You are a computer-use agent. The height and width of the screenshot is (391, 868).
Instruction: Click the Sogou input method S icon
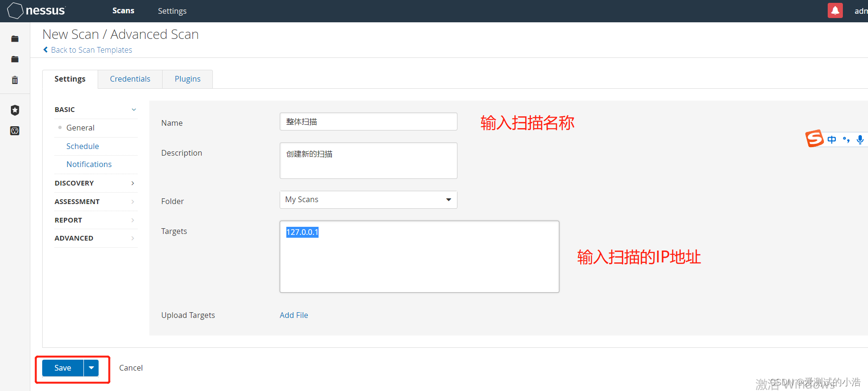814,139
